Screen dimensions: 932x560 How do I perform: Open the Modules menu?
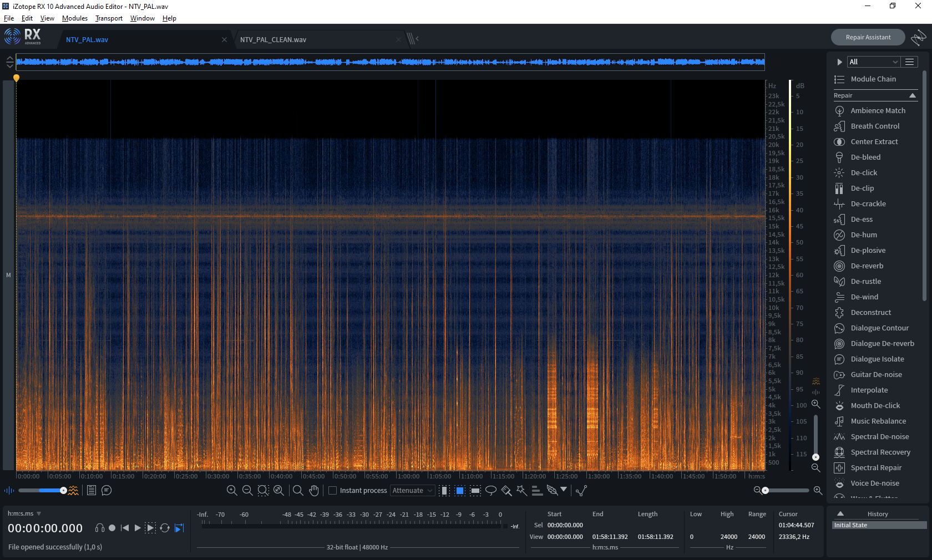pos(75,18)
